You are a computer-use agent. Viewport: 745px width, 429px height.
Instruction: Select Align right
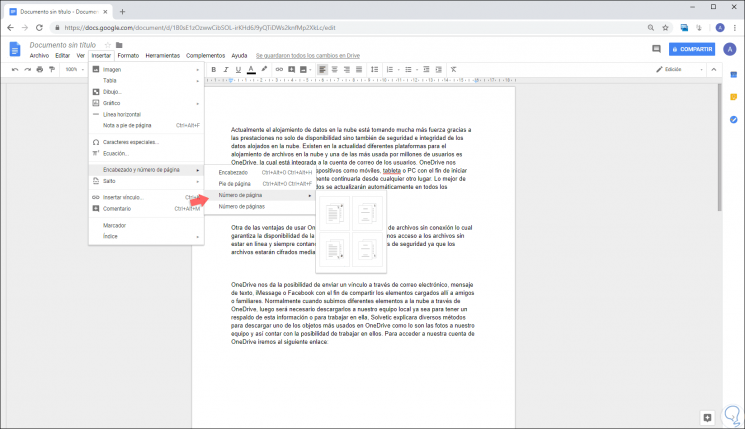[x=347, y=69]
